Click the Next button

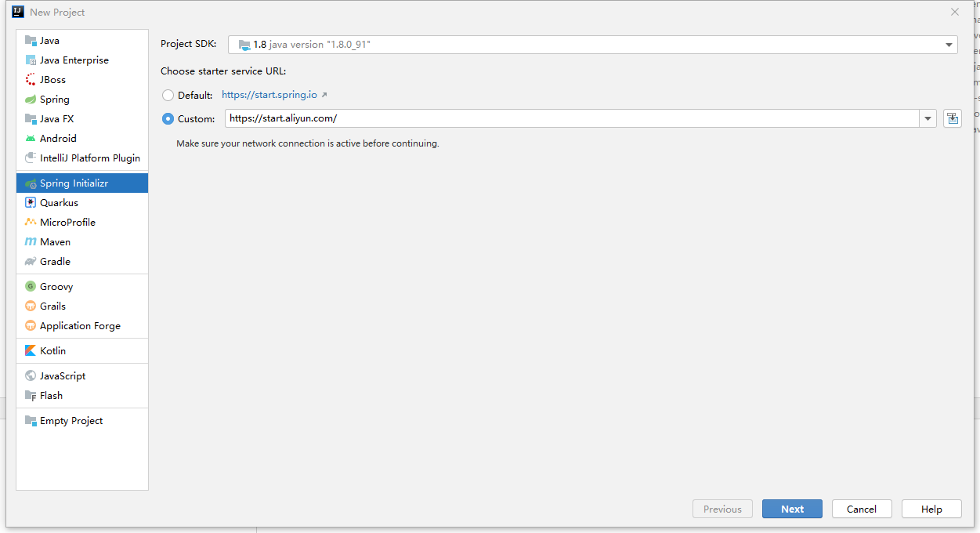click(x=792, y=509)
